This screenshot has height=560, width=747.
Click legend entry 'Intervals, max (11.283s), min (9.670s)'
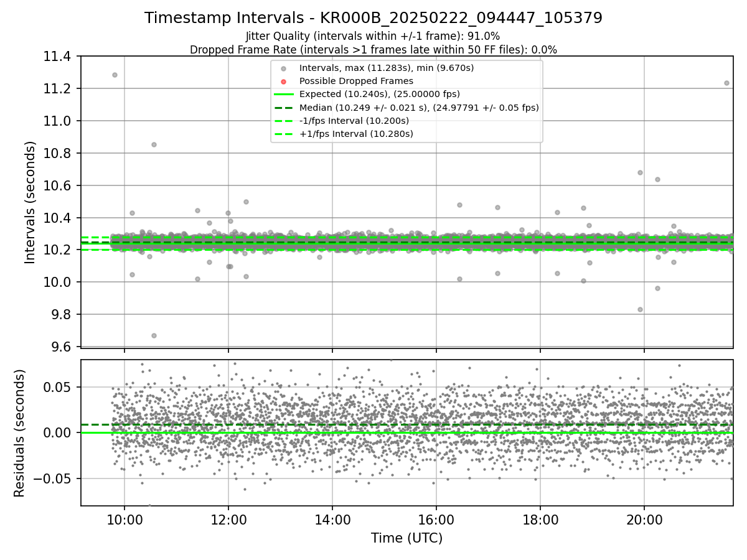pos(387,68)
